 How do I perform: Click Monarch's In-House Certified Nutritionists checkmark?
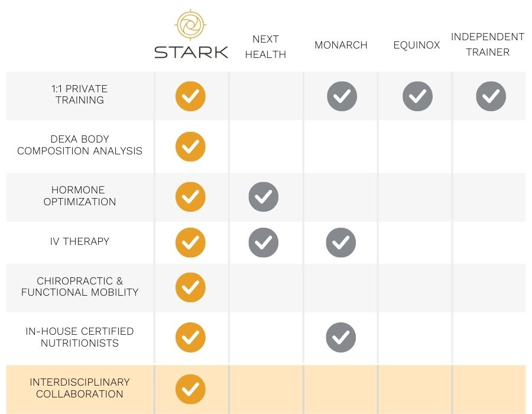[340, 337]
